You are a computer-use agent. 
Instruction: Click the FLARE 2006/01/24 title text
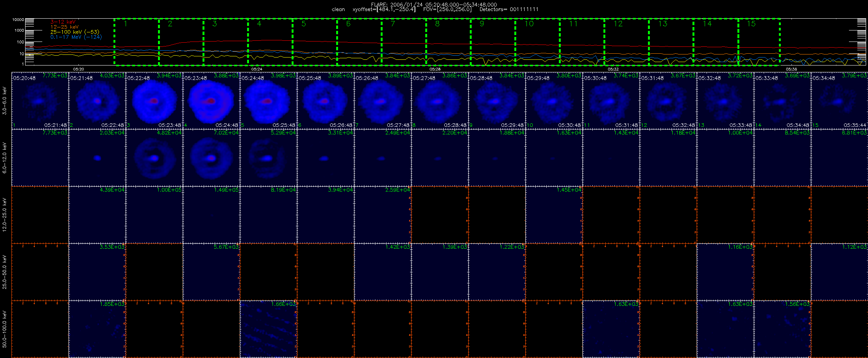(434, 5)
